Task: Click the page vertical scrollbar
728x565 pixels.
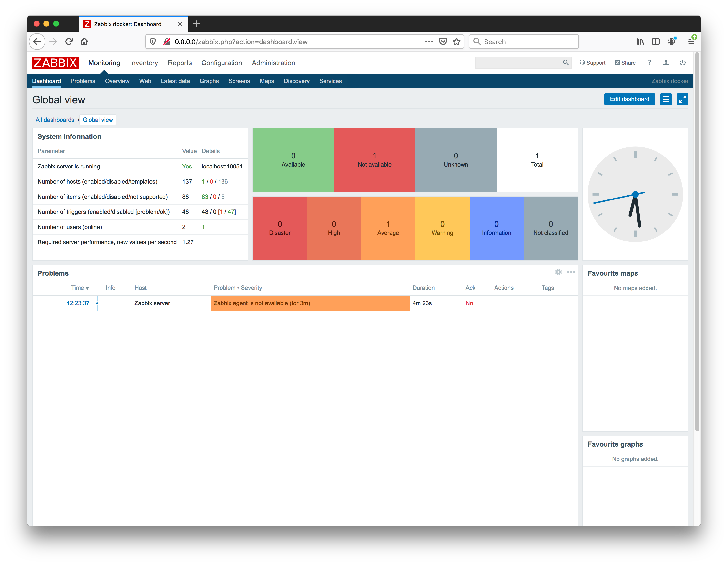Action: (x=697, y=241)
